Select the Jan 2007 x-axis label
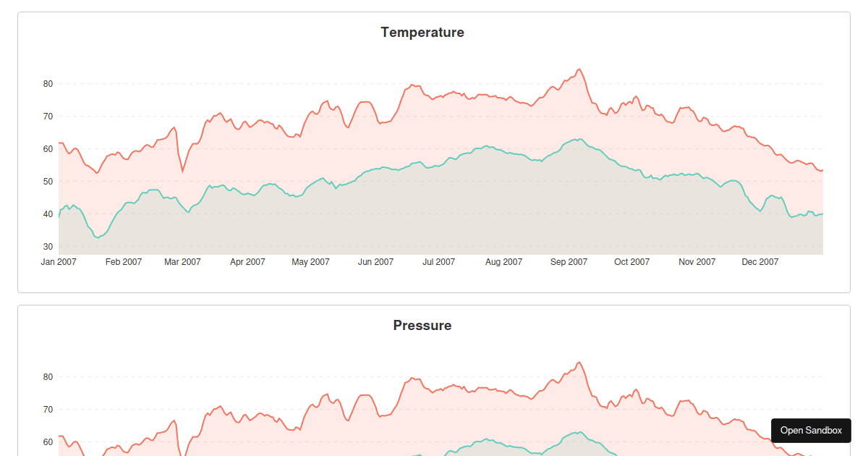Screen dimensions: 868x456 pyautogui.click(x=59, y=262)
